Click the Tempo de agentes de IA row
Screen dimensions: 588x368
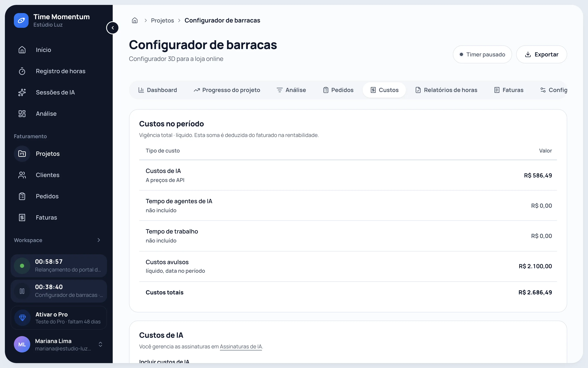[x=348, y=206]
